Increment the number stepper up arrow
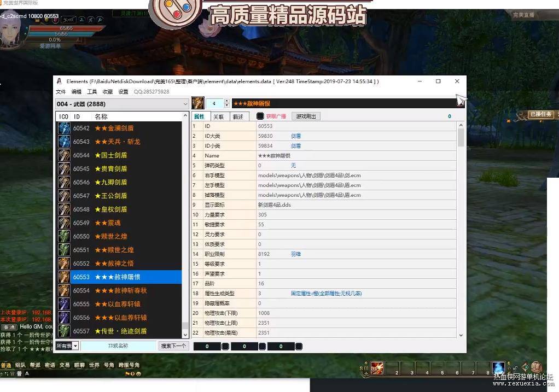This screenshot has height=392, width=559. pyautogui.click(x=227, y=101)
